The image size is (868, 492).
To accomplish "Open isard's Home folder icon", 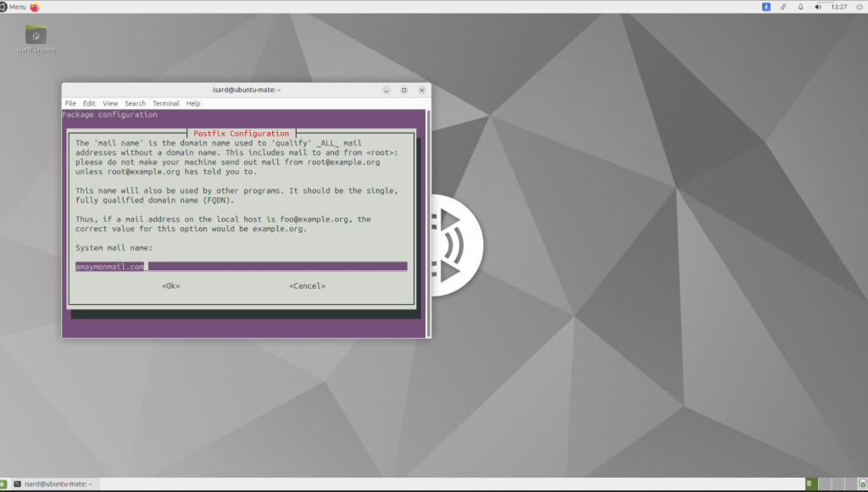I will tap(36, 39).
